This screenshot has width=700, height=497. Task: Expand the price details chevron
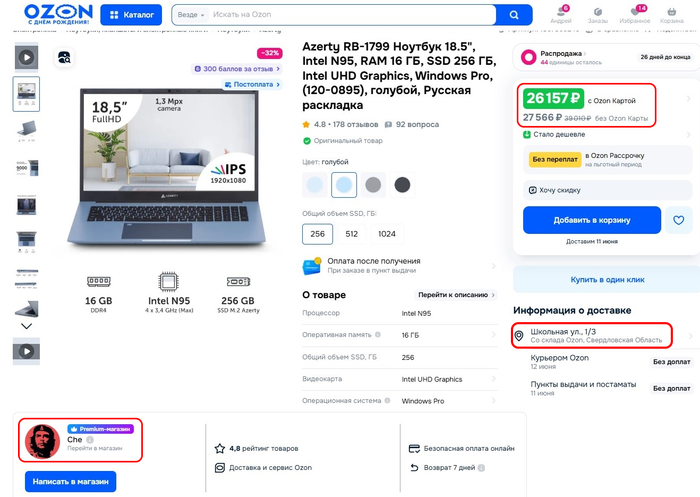[689, 99]
